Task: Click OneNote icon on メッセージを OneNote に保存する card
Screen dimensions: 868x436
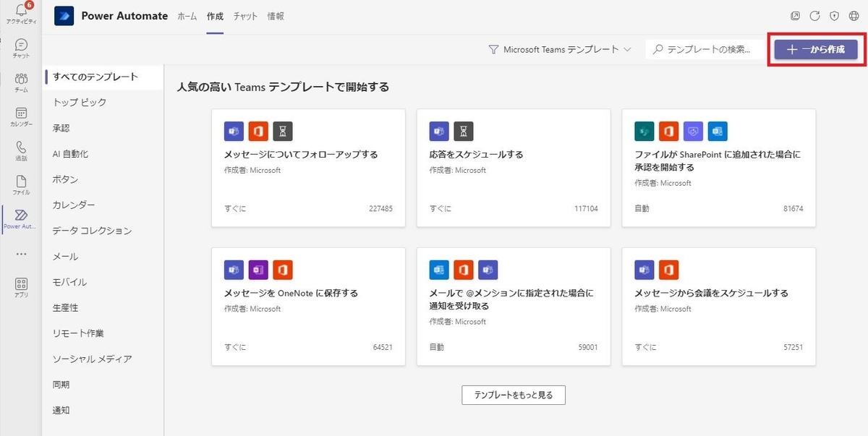Action: (x=258, y=270)
